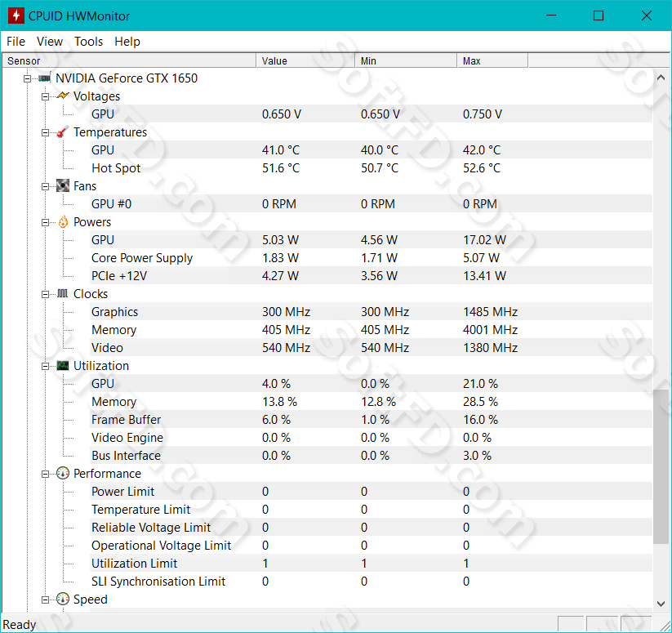
Task: Click the 13.8 % Memory utilization value
Action: click(x=279, y=402)
